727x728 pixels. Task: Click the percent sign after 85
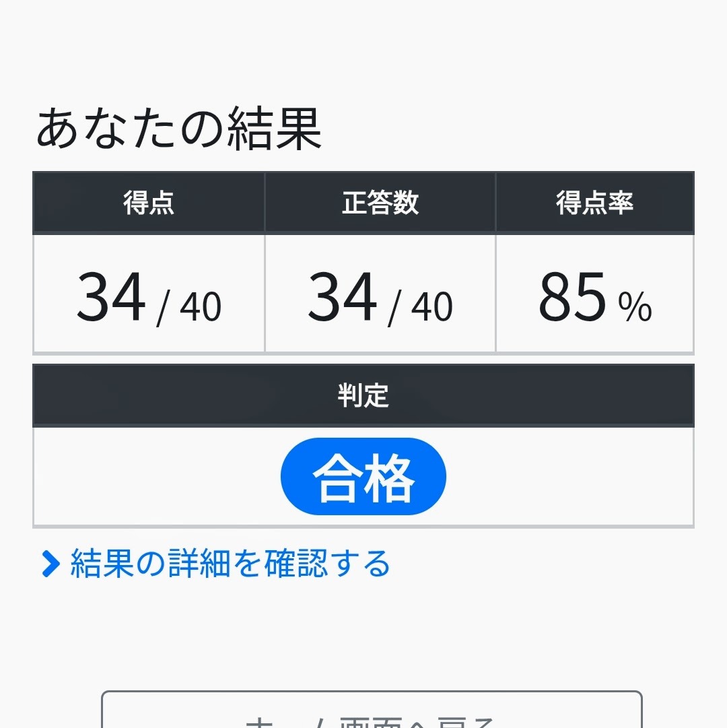635,307
